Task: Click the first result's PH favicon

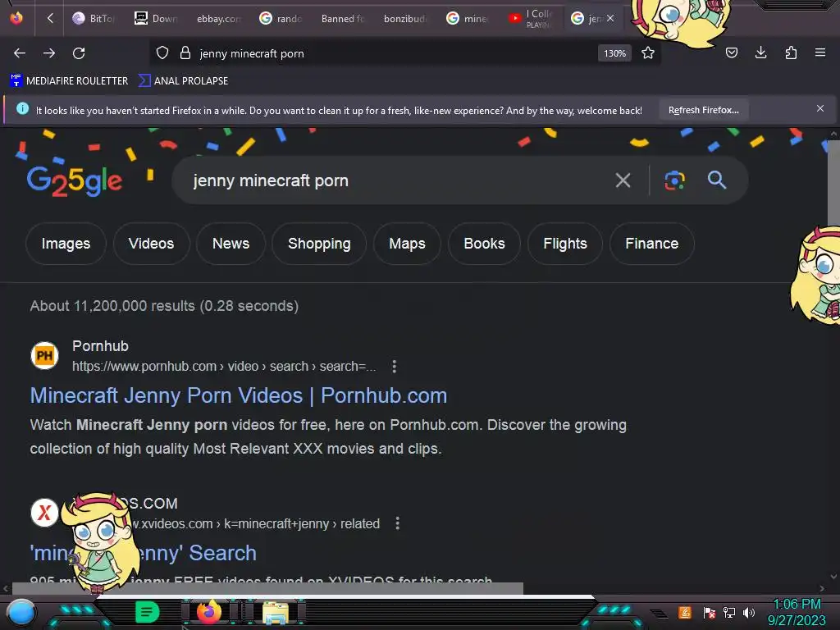Action: click(44, 355)
